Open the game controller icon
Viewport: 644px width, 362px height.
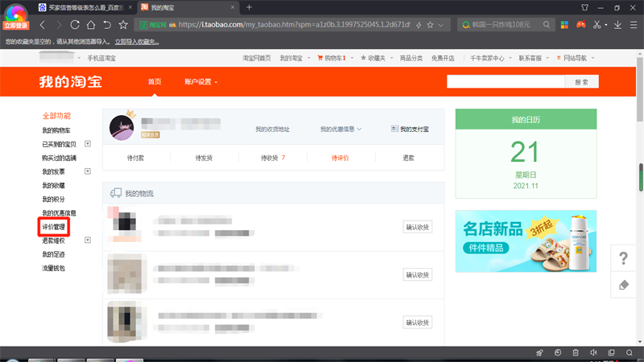580,25
